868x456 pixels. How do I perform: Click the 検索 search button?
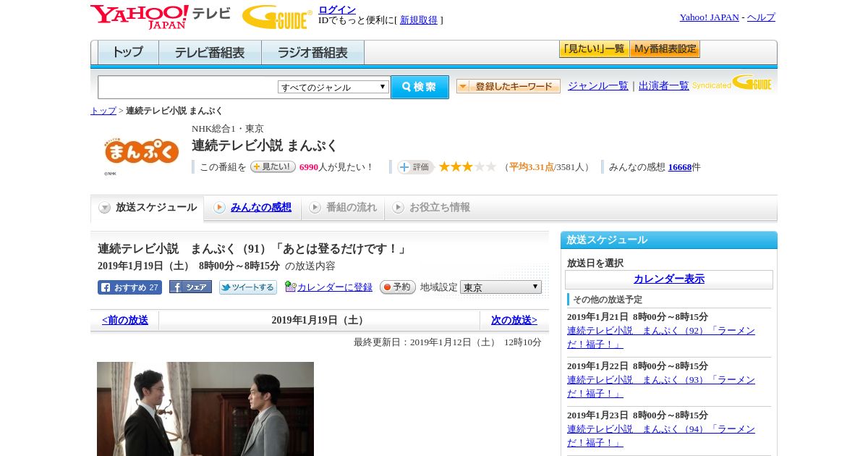click(x=420, y=87)
